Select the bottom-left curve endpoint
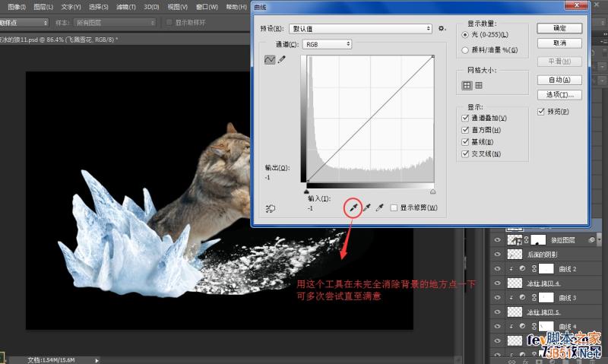Viewport: 608px width, 364px height. coord(307,182)
